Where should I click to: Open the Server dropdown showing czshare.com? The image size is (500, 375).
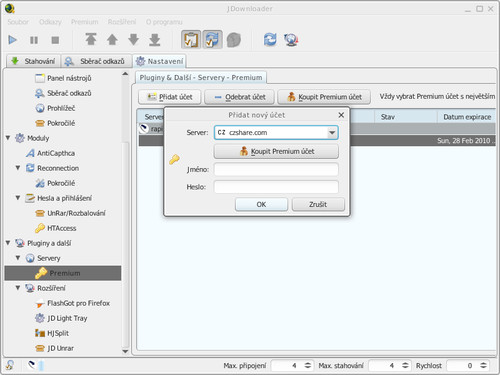(x=276, y=133)
